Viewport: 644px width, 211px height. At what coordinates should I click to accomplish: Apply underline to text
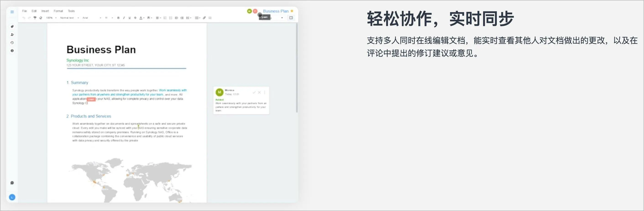[129, 18]
